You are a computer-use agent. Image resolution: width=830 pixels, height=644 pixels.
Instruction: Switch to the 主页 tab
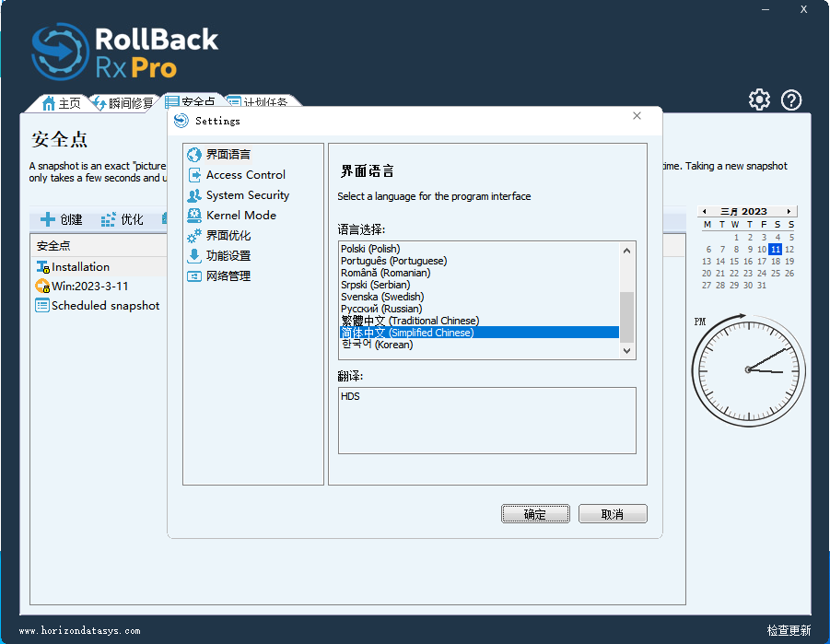click(61, 103)
